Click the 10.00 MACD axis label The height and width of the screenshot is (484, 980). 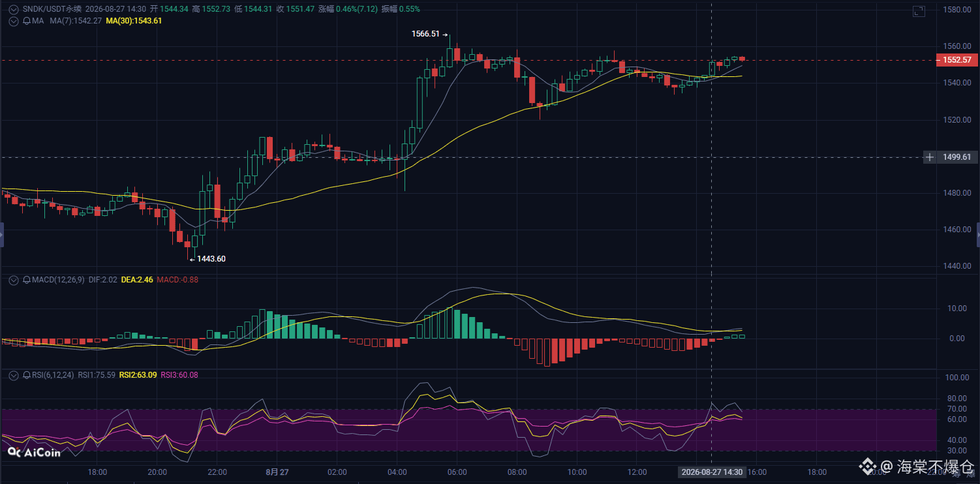tap(956, 309)
